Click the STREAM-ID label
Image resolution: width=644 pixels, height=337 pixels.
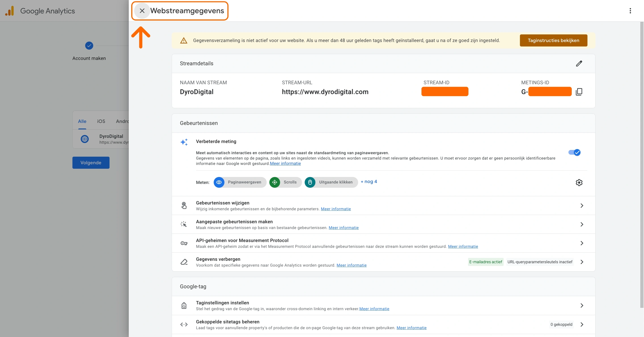pos(436,82)
